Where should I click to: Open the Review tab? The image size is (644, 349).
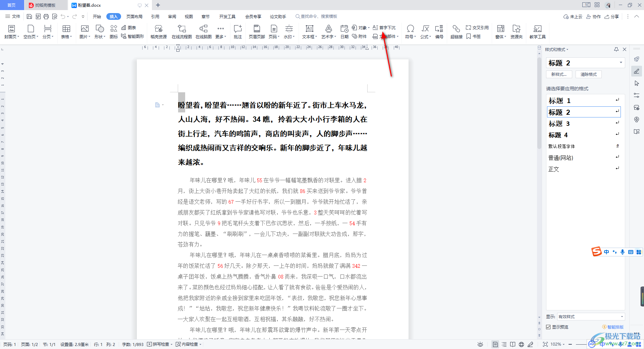click(172, 16)
